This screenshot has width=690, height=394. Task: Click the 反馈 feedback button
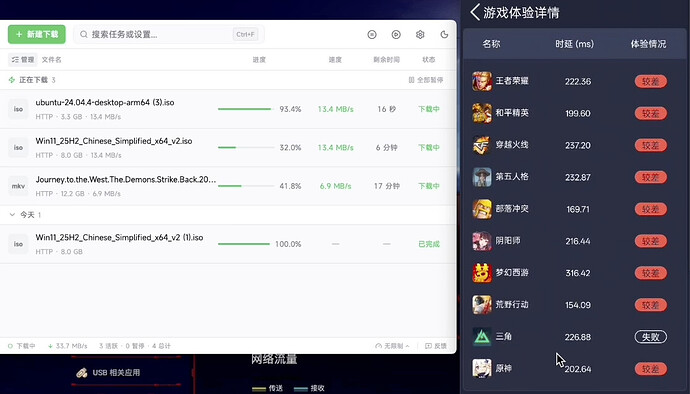click(x=436, y=346)
